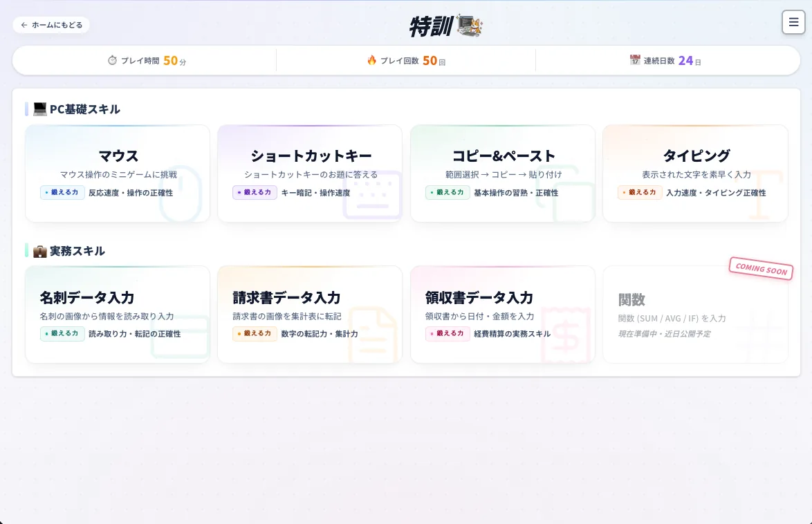Click the consecutive days calendar icon
This screenshot has height=524, width=812.
point(635,60)
